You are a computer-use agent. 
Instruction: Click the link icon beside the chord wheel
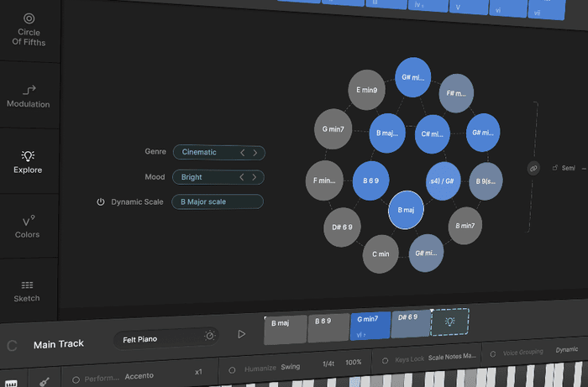pyautogui.click(x=533, y=168)
